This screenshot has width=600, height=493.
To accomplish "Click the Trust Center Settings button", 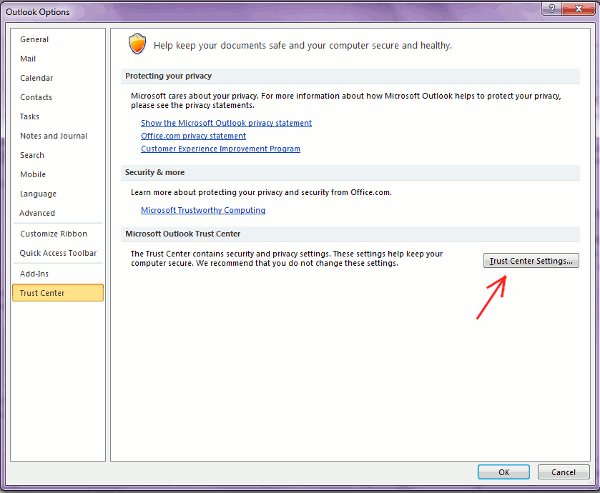I will [x=531, y=261].
